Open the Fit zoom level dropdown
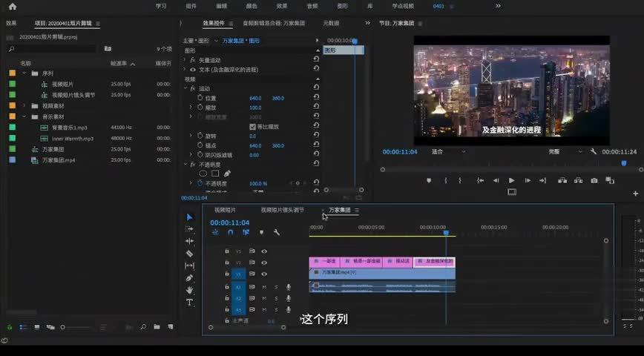 click(448, 151)
